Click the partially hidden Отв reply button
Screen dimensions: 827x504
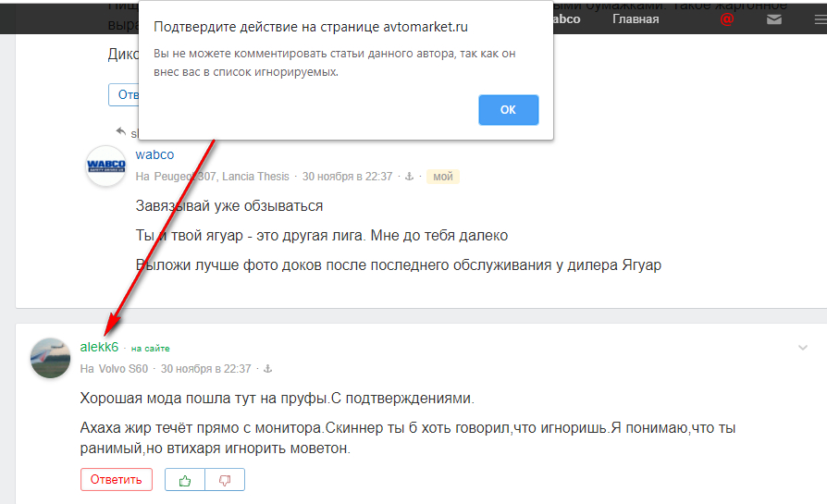point(124,95)
